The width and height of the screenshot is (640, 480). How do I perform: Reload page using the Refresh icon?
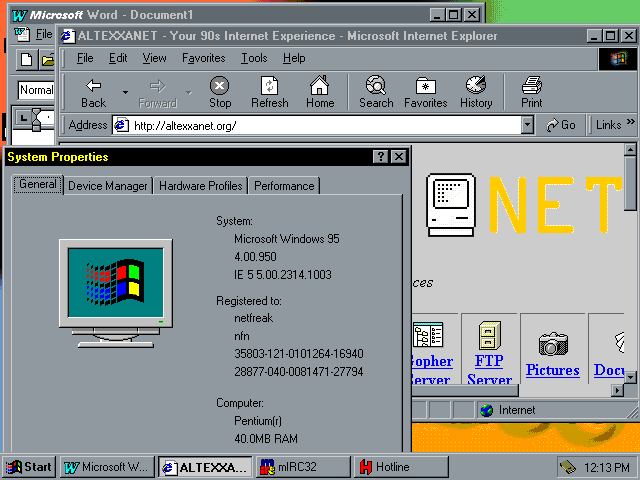[x=269, y=85]
